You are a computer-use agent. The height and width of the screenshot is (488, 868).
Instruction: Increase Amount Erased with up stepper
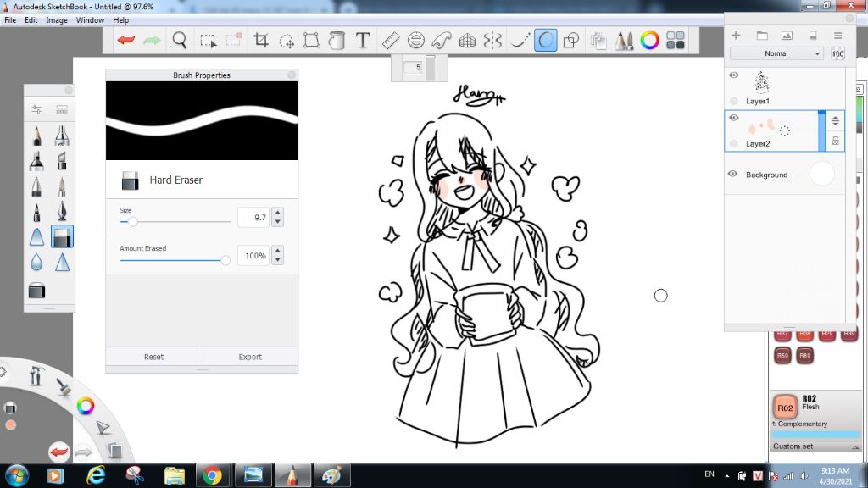pyautogui.click(x=277, y=251)
